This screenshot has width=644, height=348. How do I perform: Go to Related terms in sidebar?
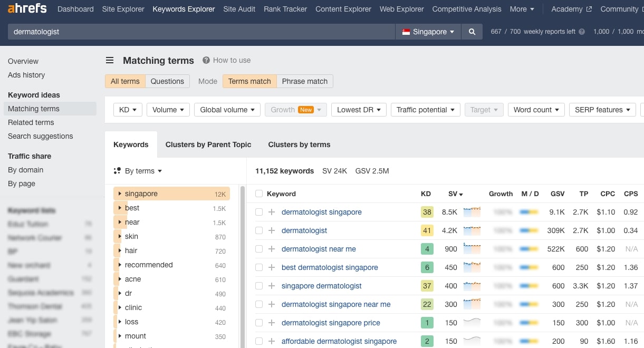[31, 122]
